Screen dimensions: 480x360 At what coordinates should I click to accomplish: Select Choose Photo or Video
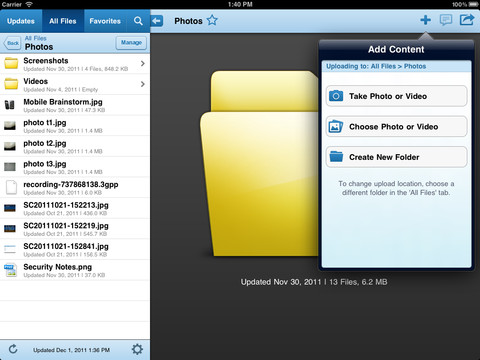coord(396,127)
